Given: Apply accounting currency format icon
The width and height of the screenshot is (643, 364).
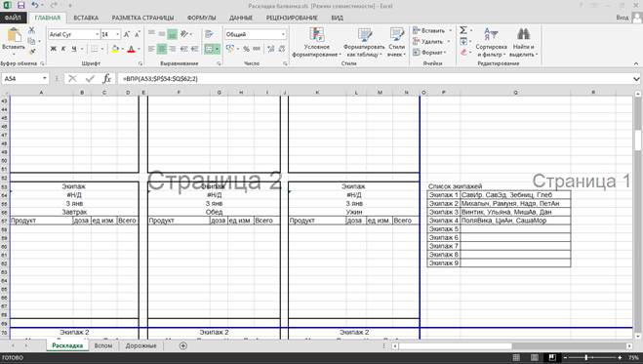Looking at the screenshot, I should tap(230, 49).
